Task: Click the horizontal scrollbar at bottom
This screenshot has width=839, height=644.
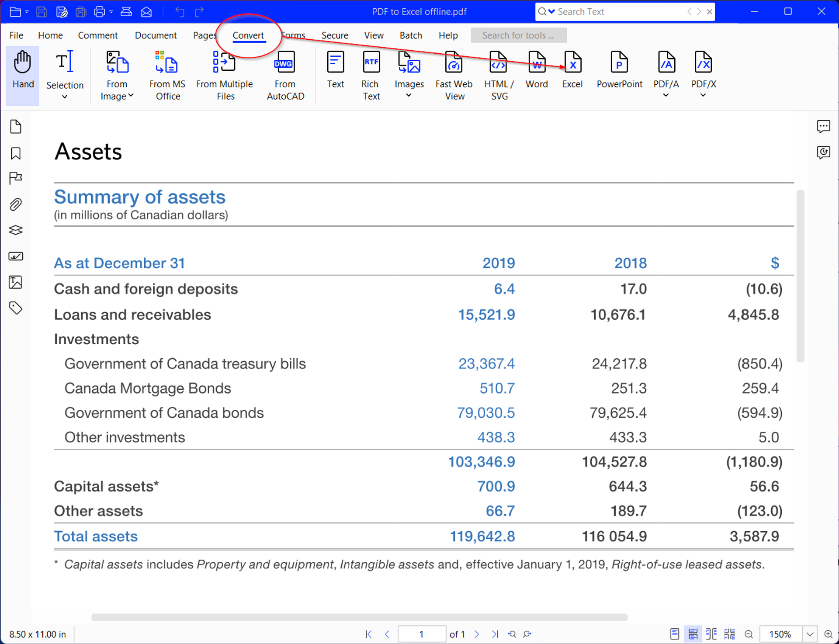Action: coord(359,617)
